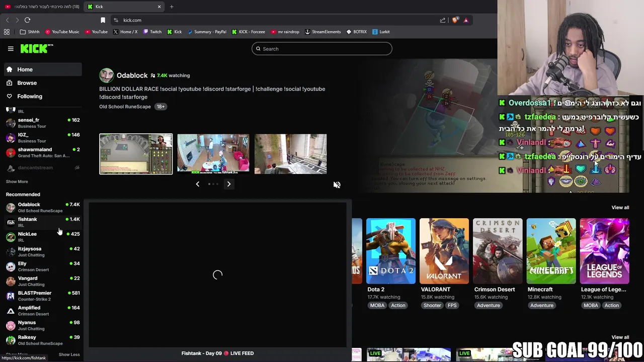644x362 pixels.
Task: Select the third featured stream thumbnail
Action: (x=290, y=154)
